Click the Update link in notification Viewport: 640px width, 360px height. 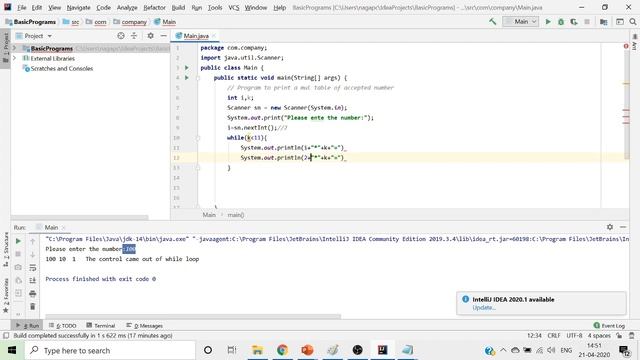click(484, 308)
